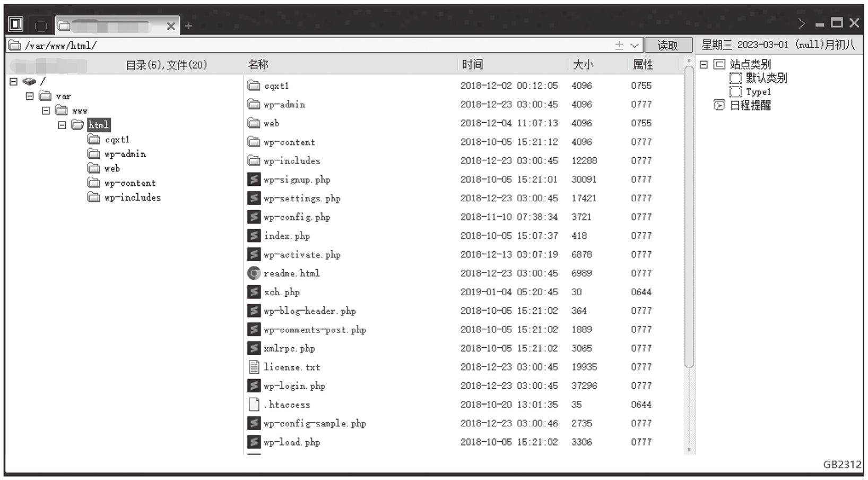Click xmlrpc.php file icon
Screen dimensions: 868x480
click(x=254, y=348)
